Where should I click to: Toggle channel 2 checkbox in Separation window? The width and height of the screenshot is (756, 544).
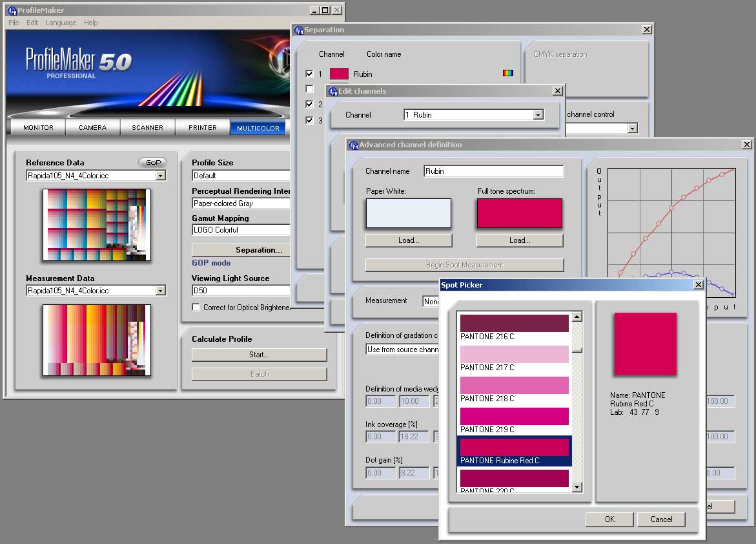click(309, 104)
